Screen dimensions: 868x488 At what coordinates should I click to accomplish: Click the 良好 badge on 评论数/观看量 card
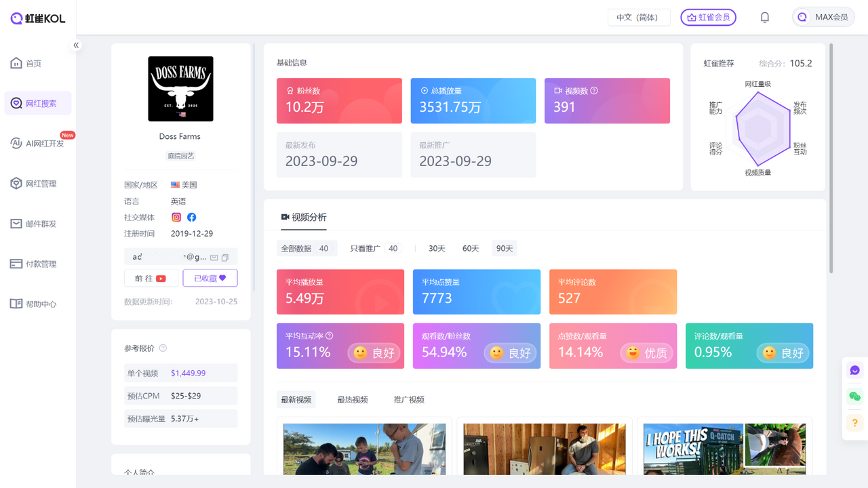click(x=783, y=353)
